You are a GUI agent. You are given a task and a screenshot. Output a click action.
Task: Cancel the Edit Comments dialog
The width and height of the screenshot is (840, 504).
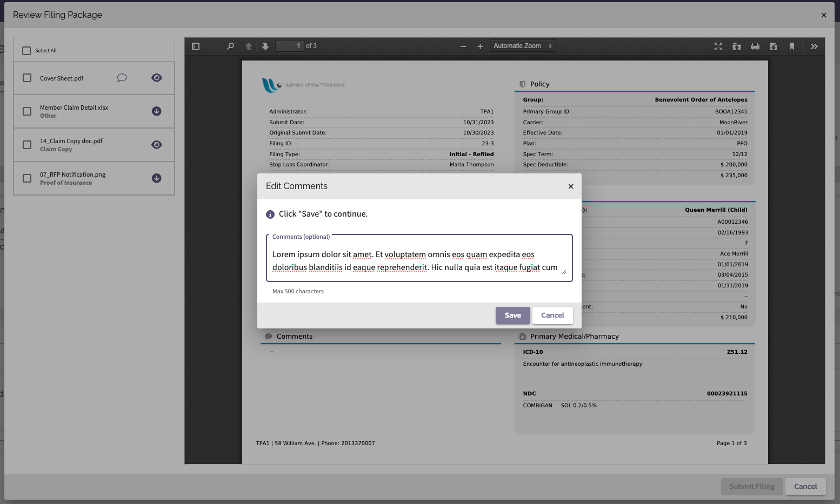pyautogui.click(x=552, y=315)
